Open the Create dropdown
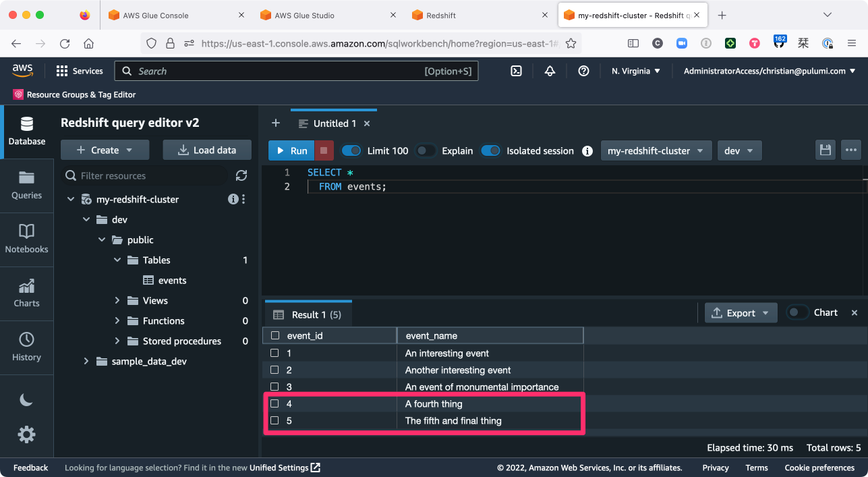The image size is (868, 477). click(105, 150)
